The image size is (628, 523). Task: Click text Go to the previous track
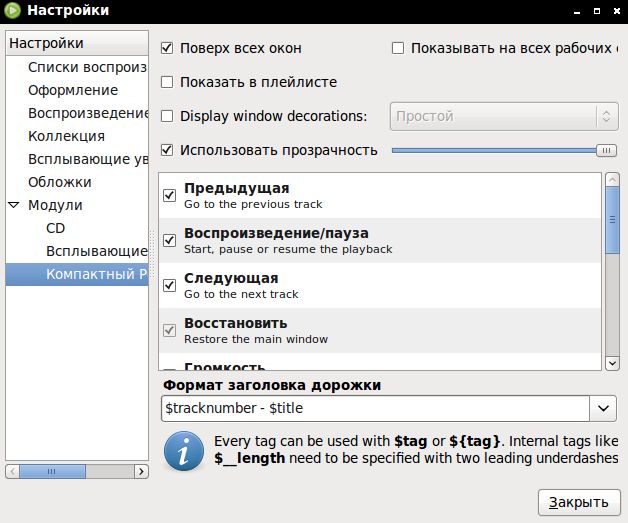point(253,204)
